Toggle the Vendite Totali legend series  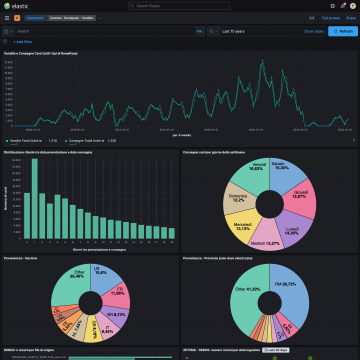point(25,141)
